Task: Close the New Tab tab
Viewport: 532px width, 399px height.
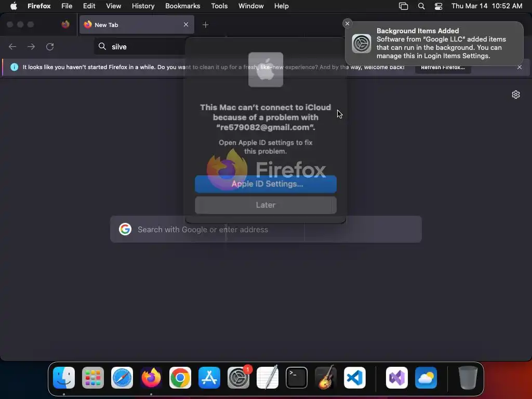Action: click(186, 25)
